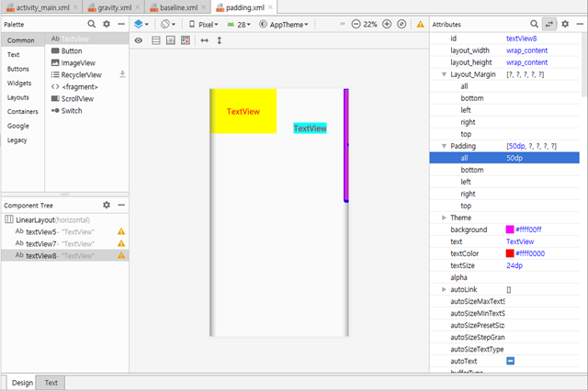
Task: Open Component Tree settings gear
Action: click(x=107, y=205)
